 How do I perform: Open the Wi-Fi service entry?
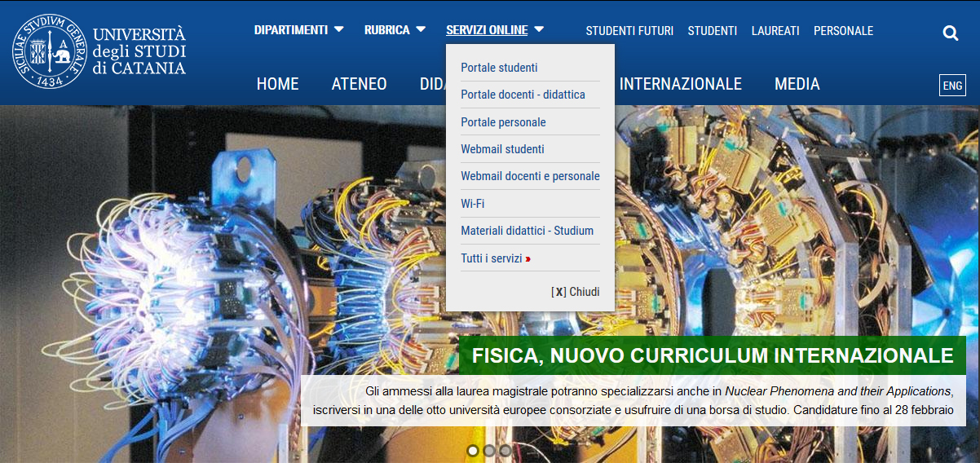(x=473, y=204)
